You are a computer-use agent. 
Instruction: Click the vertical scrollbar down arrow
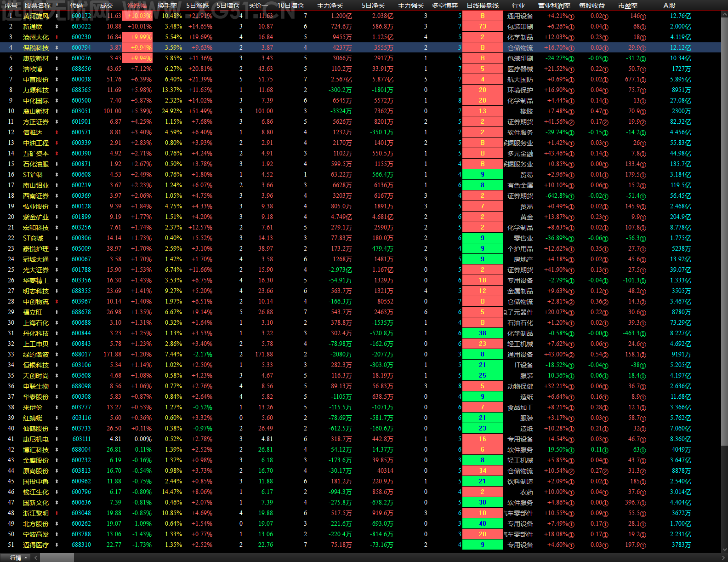(x=724, y=549)
